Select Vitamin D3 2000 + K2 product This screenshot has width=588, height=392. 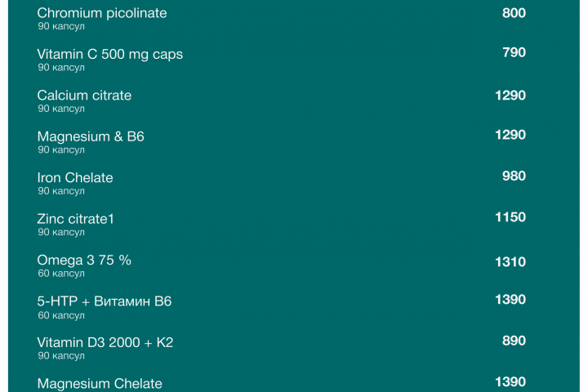tap(105, 342)
